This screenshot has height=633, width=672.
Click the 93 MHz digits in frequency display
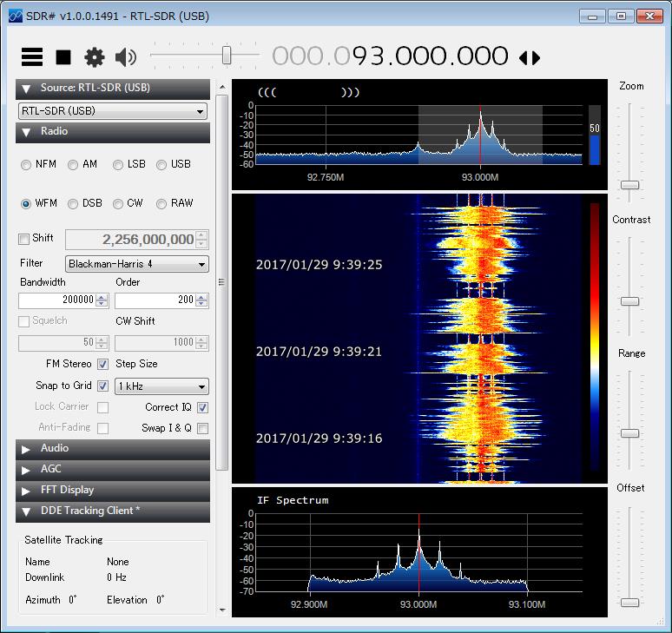tap(369, 56)
